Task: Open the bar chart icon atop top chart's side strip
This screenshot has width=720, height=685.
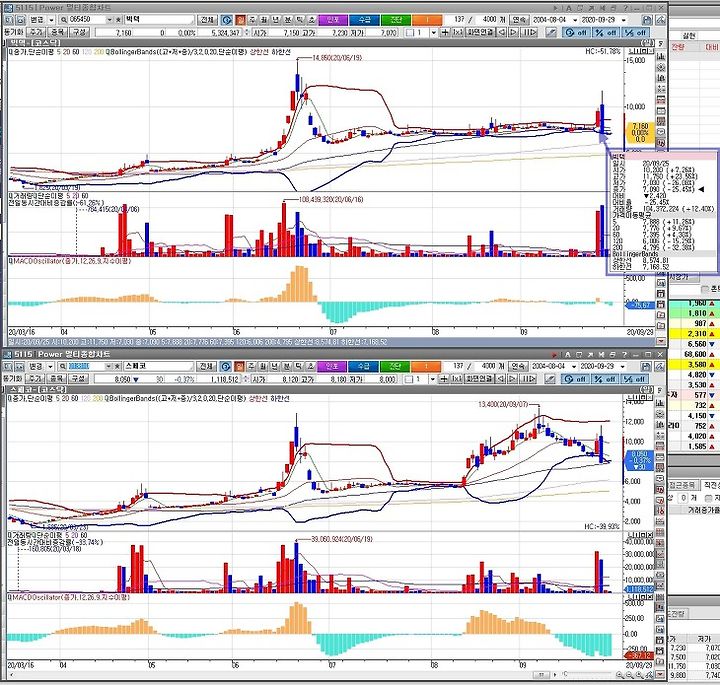Action: [x=661, y=56]
